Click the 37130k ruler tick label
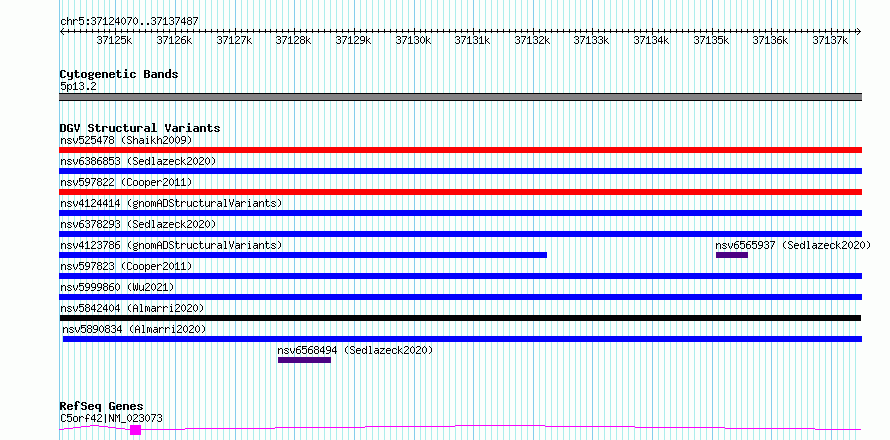This screenshot has height=440, width=890. tap(413, 40)
